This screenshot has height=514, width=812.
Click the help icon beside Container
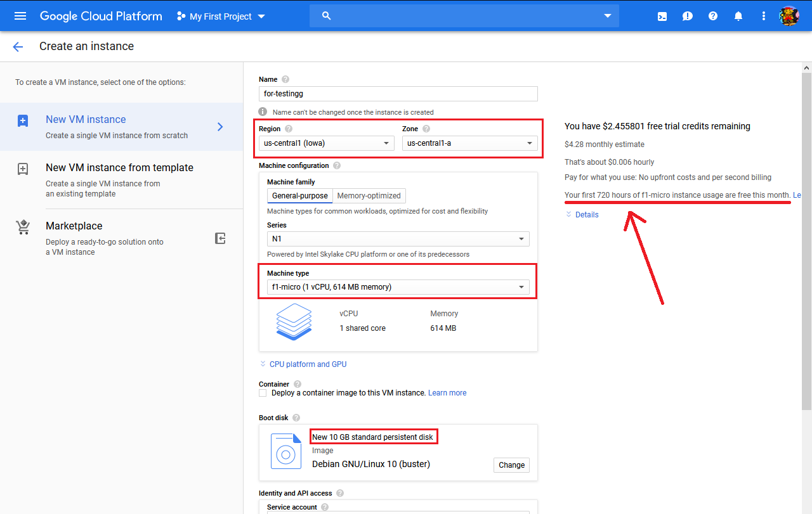pyautogui.click(x=298, y=384)
